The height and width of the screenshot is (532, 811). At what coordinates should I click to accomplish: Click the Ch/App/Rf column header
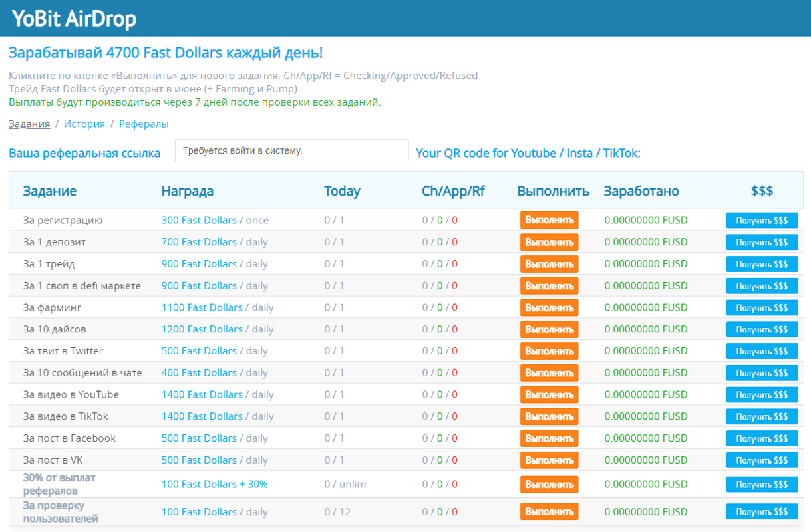(454, 192)
